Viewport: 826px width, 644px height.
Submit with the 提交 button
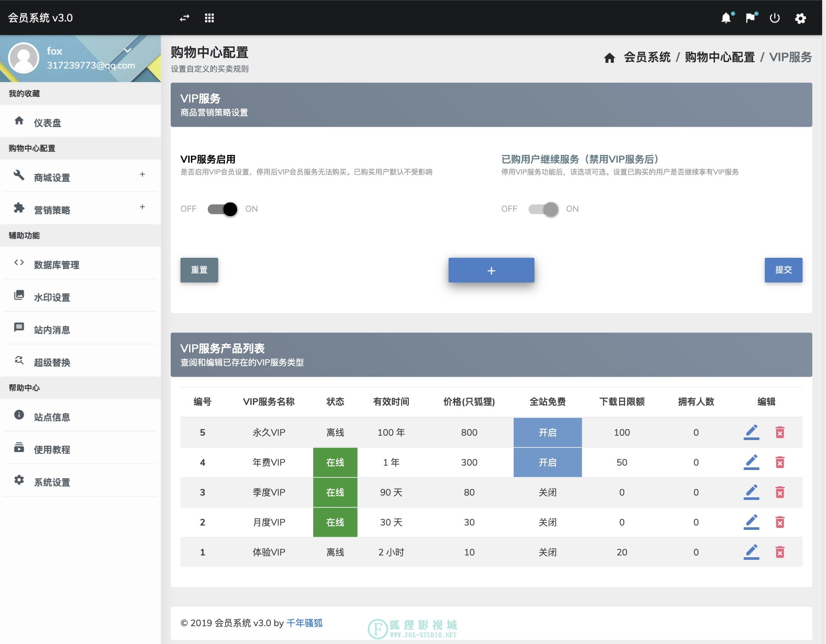pyautogui.click(x=783, y=270)
